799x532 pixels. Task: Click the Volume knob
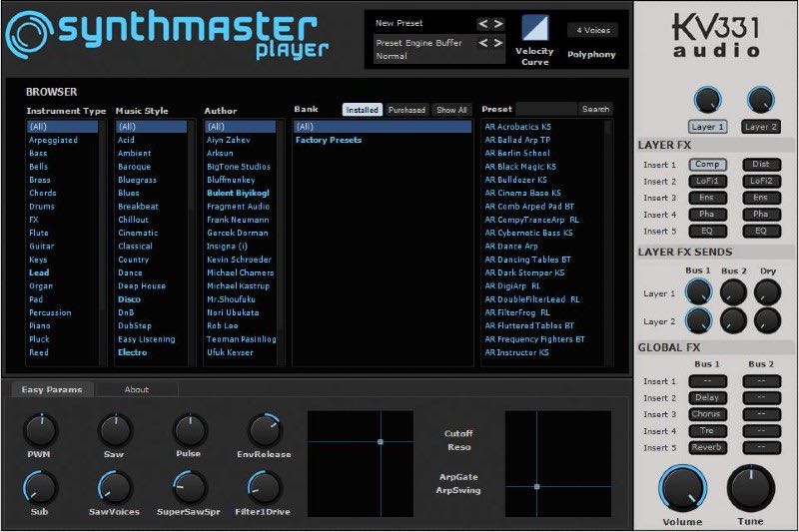pos(681,489)
